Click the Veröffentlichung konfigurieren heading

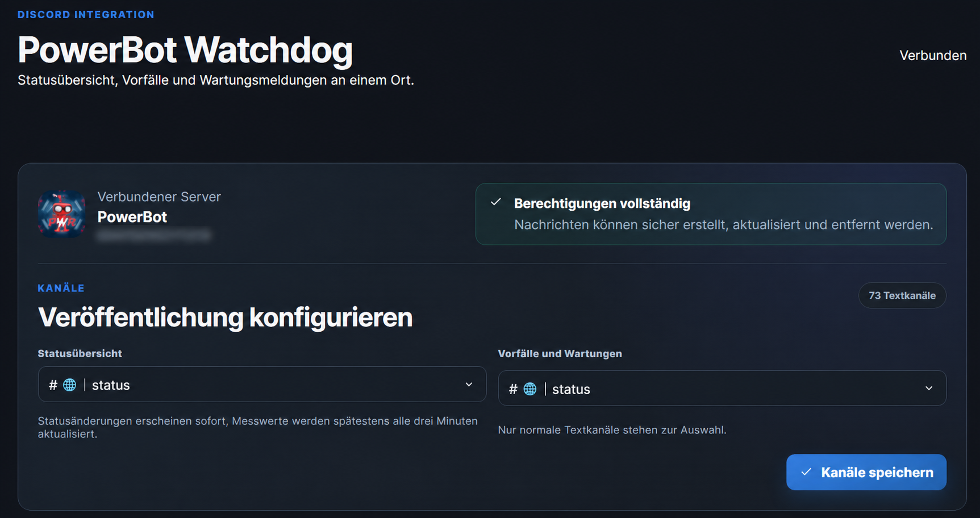pyautogui.click(x=225, y=317)
